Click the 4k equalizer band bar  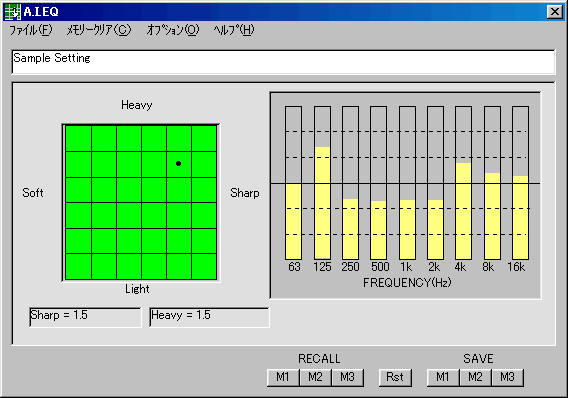pos(463,183)
